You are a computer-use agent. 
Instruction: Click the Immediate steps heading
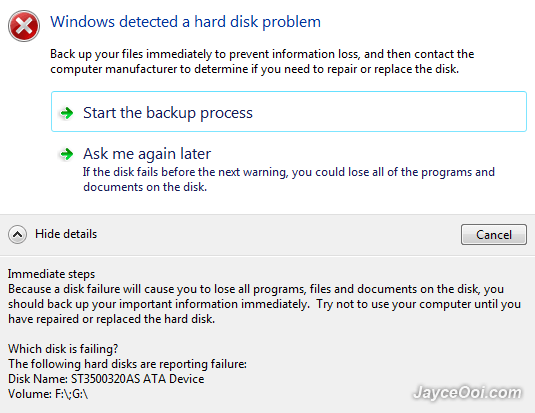52,274
